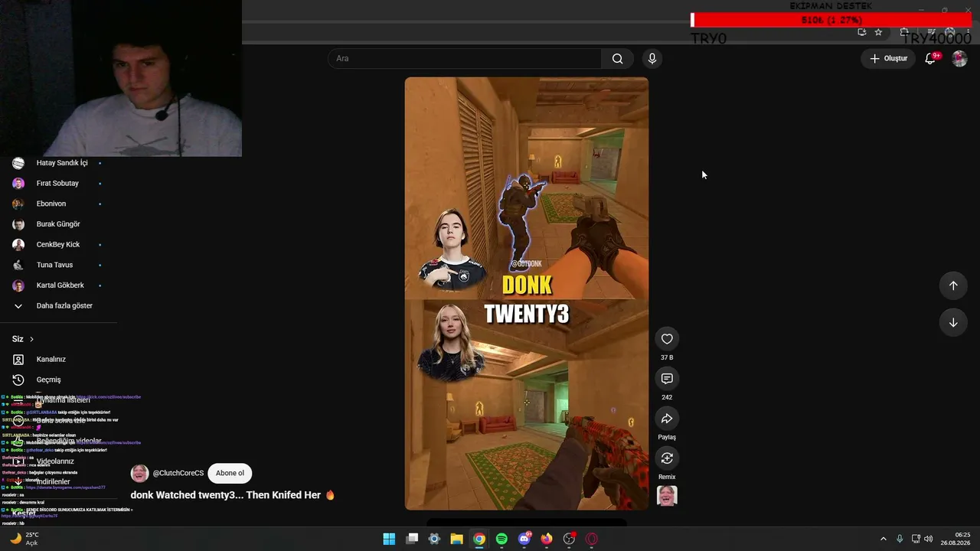The height and width of the screenshot is (551, 980).
Task: Go to the previous Short with up arrow
Action: click(x=953, y=285)
